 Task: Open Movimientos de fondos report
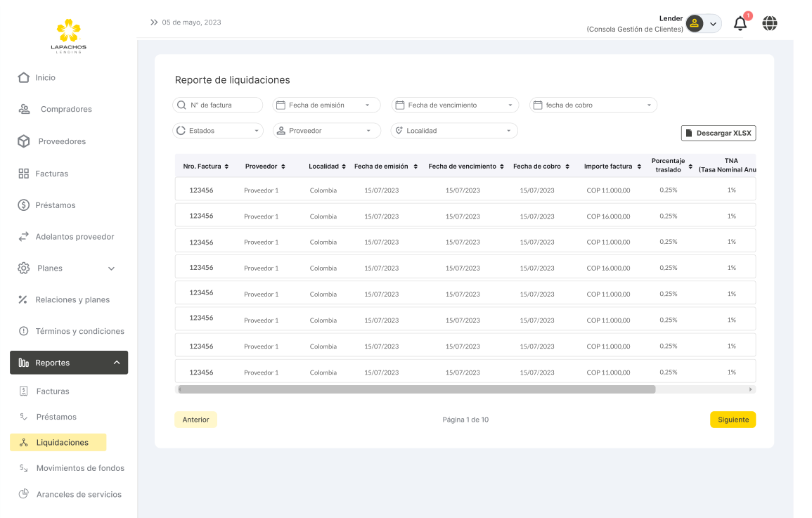[x=80, y=468]
